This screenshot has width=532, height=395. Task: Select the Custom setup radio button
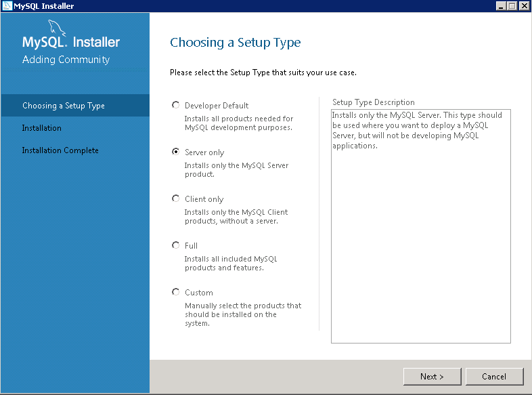click(x=175, y=292)
